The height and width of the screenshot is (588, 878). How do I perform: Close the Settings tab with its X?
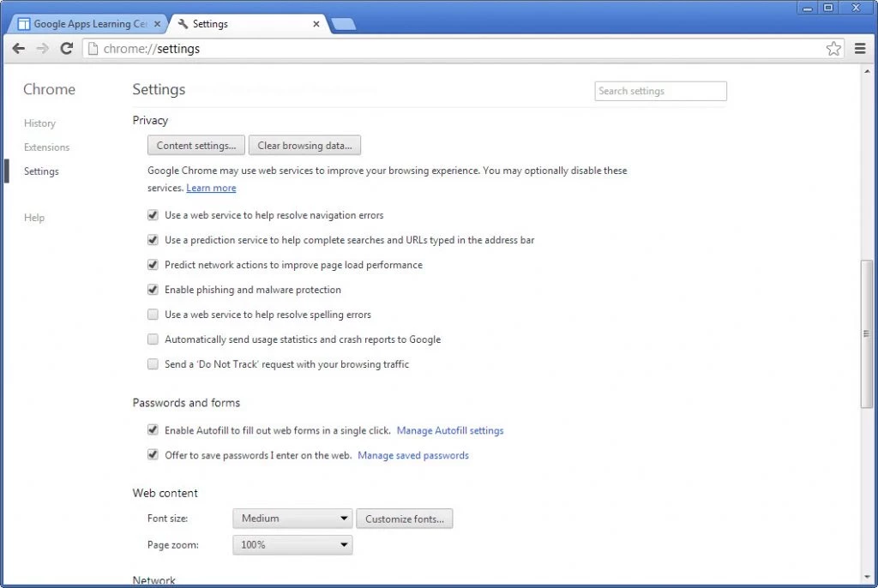pos(316,24)
